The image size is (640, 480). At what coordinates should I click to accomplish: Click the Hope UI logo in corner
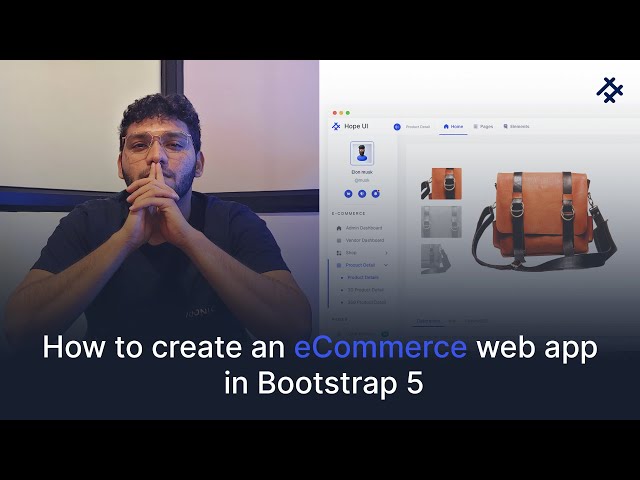click(610, 90)
